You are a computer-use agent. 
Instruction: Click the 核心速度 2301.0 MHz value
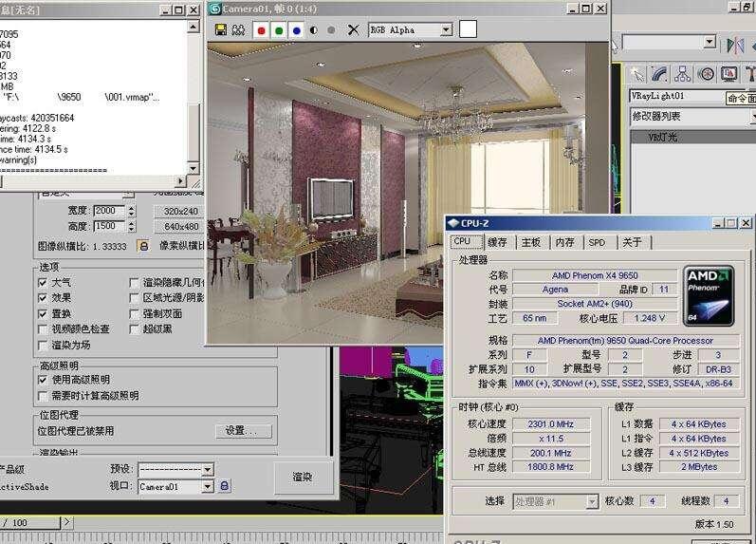[550, 424]
